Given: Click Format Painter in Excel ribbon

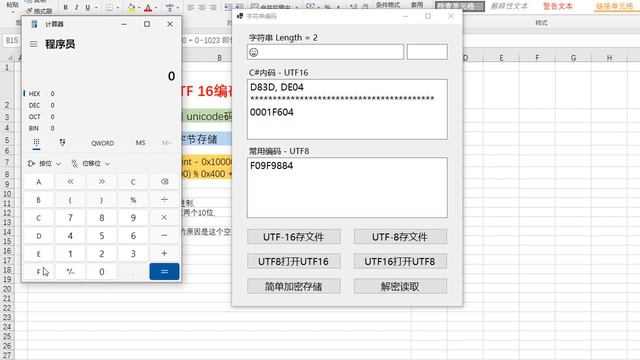Looking at the screenshot, I should click(39, 11).
